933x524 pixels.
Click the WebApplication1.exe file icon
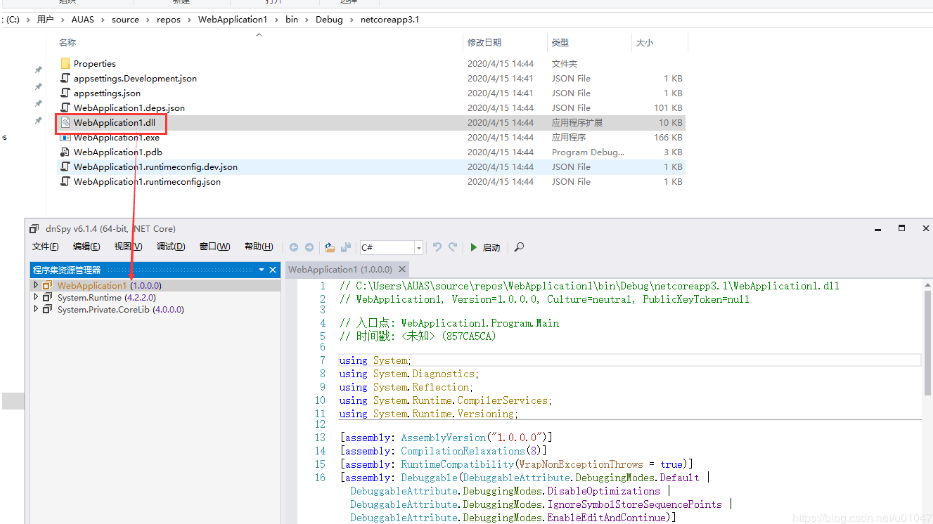tap(65, 137)
